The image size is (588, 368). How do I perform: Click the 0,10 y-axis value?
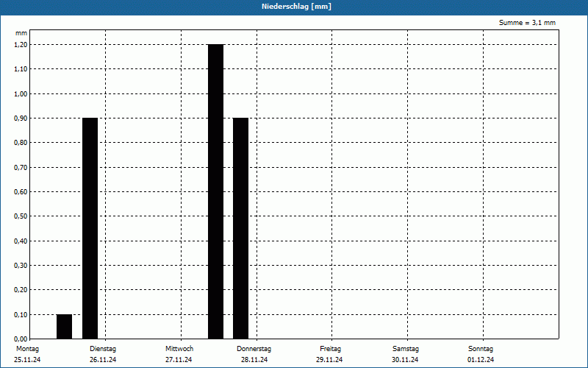[21, 315]
